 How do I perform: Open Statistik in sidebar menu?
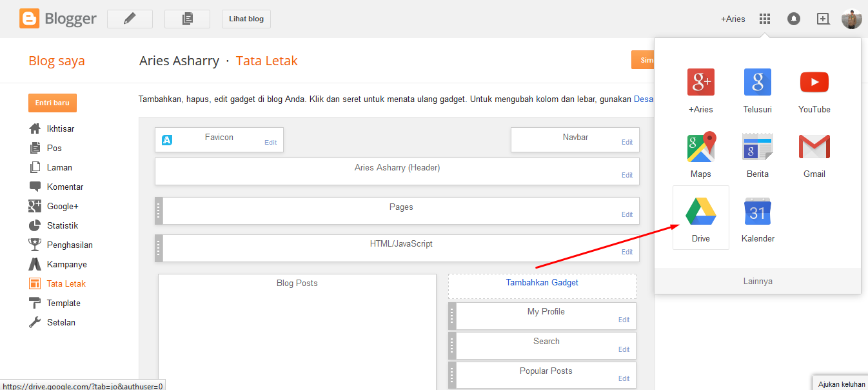point(63,225)
